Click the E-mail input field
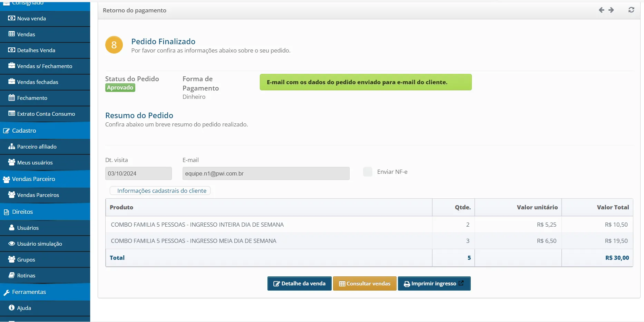The height and width of the screenshot is (322, 644). point(266,173)
